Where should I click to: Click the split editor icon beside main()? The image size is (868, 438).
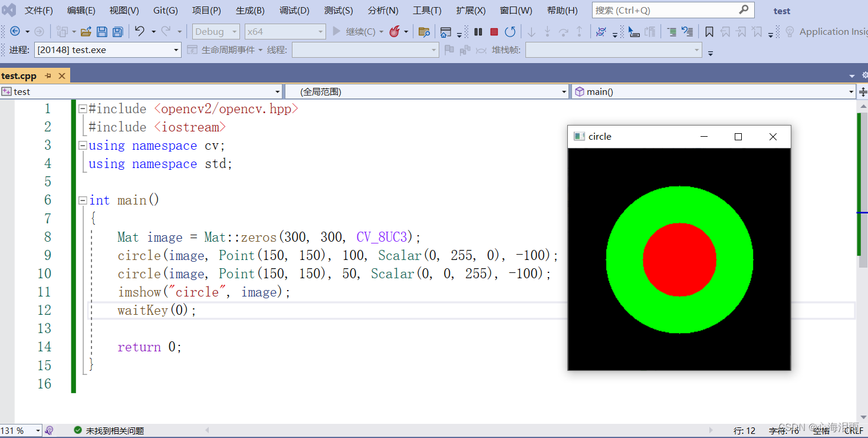(x=863, y=91)
